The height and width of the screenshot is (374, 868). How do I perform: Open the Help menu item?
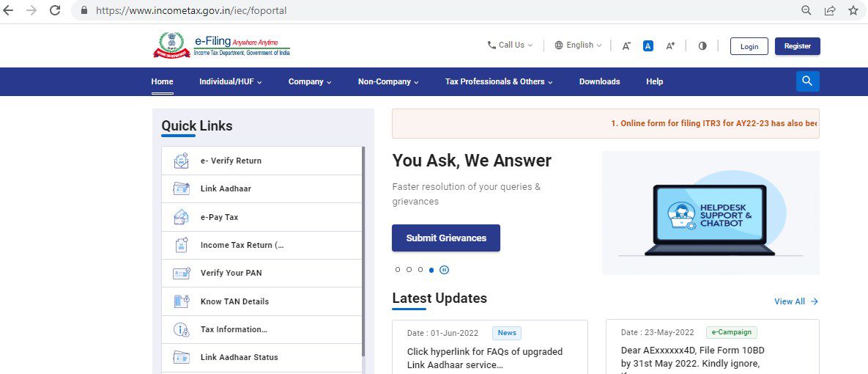click(654, 81)
